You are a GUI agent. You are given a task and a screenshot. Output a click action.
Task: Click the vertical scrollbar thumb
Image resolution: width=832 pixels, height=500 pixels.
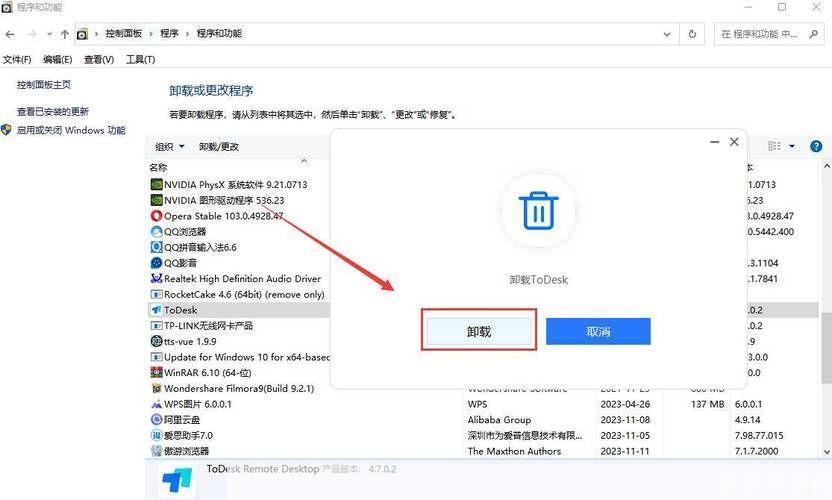point(826,348)
